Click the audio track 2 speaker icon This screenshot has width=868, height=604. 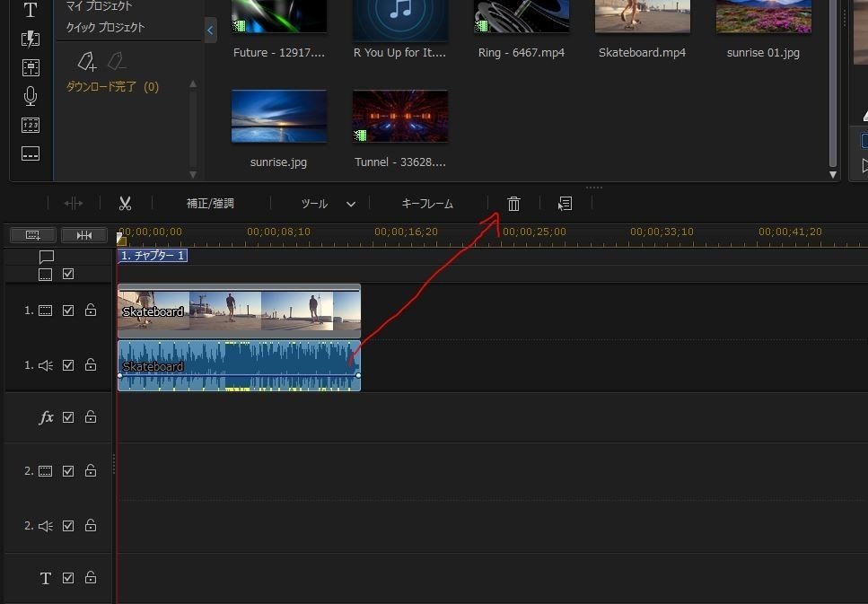pyautogui.click(x=46, y=526)
